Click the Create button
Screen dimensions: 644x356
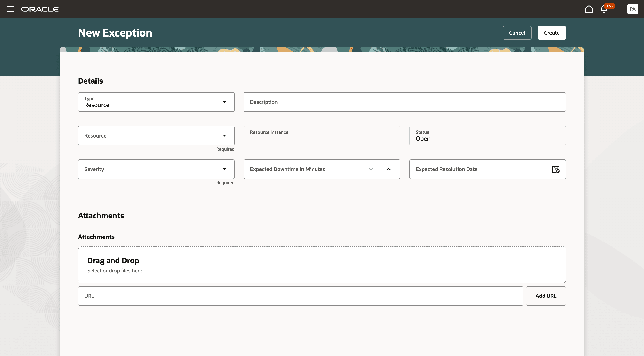tap(552, 33)
